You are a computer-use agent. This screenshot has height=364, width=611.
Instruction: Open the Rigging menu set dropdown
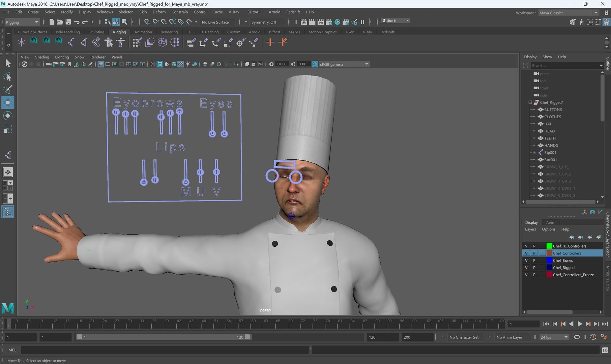22,22
